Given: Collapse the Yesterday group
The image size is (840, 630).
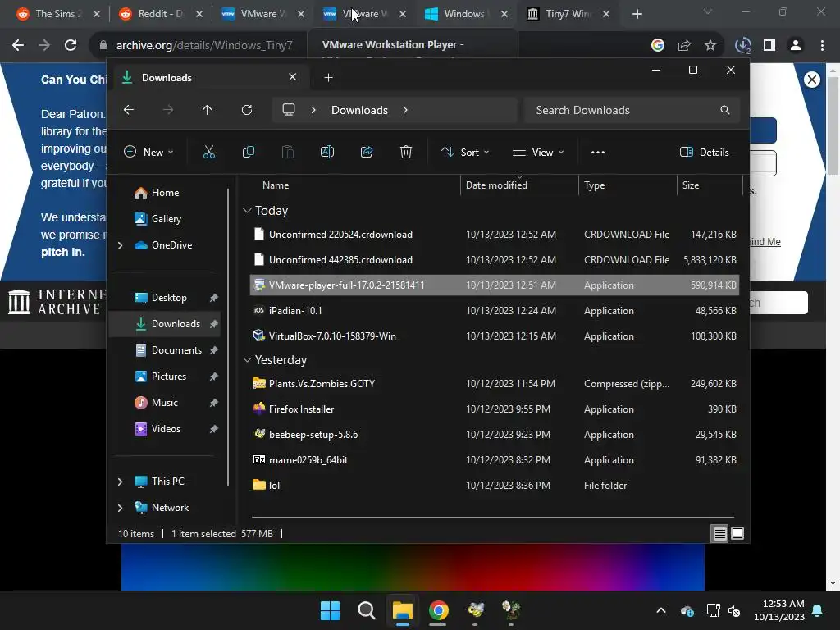Looking at the screenshot, I should click(x=247, y=360).
